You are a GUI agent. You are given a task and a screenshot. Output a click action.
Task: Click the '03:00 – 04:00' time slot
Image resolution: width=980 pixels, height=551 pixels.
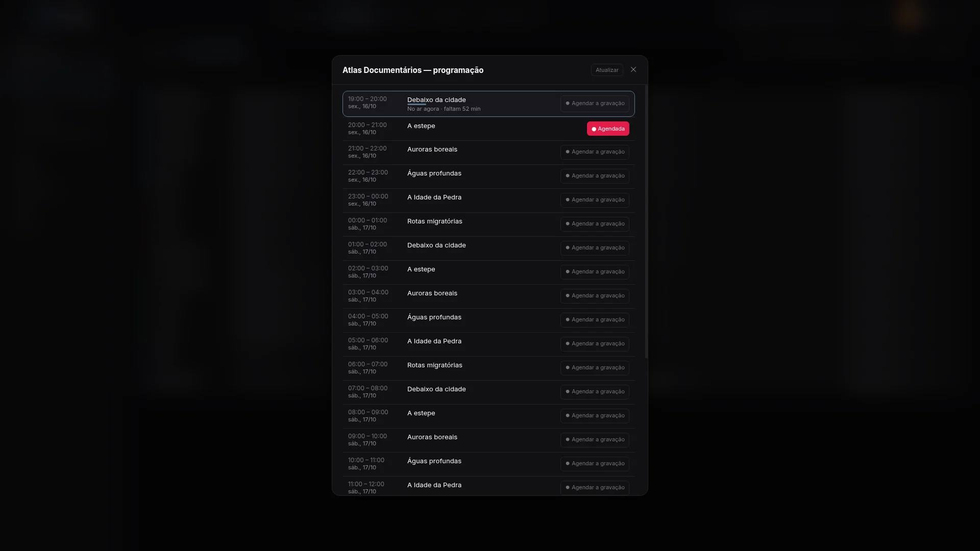point(368,292)
